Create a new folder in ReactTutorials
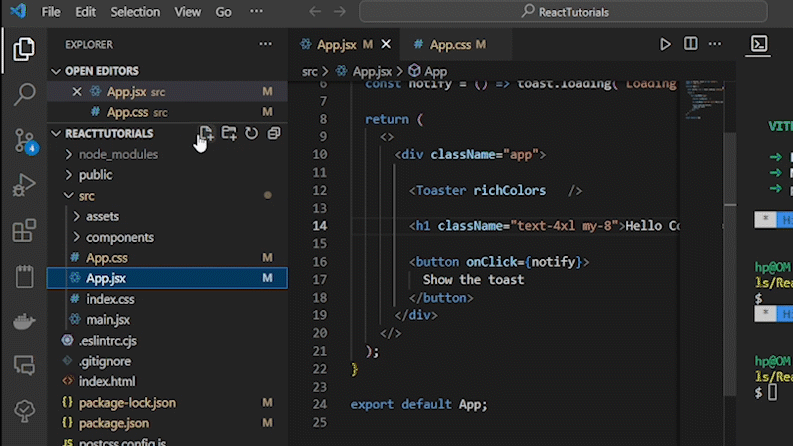 [229, 133]
